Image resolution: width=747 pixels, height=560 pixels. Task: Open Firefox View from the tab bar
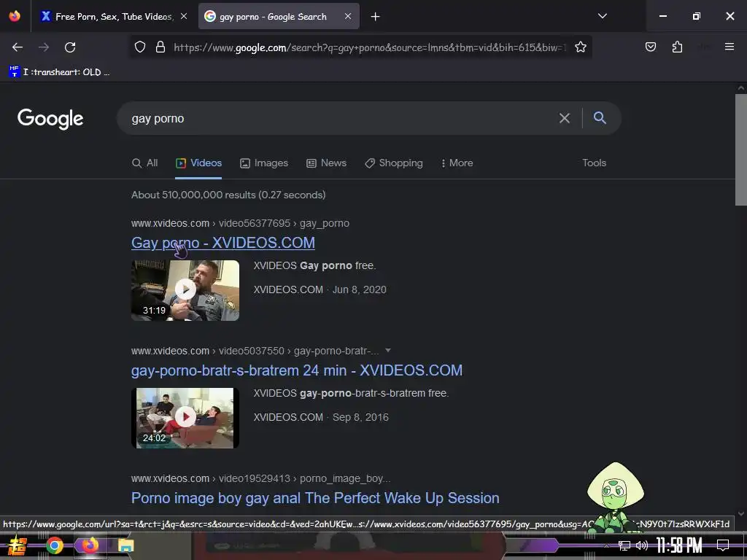[x=15, y=16]
